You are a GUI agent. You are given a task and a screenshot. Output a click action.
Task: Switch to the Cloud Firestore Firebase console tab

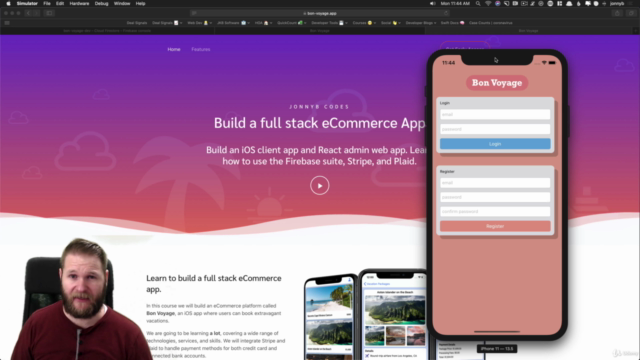[107, 31]
